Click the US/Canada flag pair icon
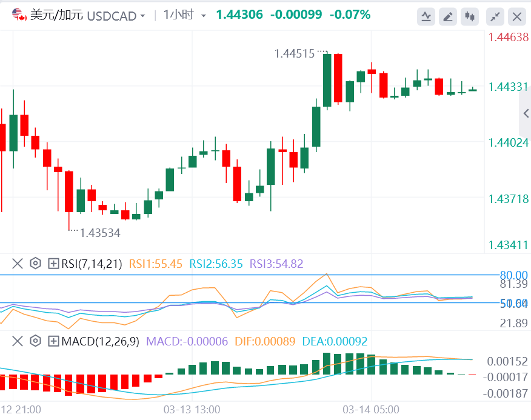Viewport: 531px width, 420px height. pyautogui.click(x=19, y=15)
